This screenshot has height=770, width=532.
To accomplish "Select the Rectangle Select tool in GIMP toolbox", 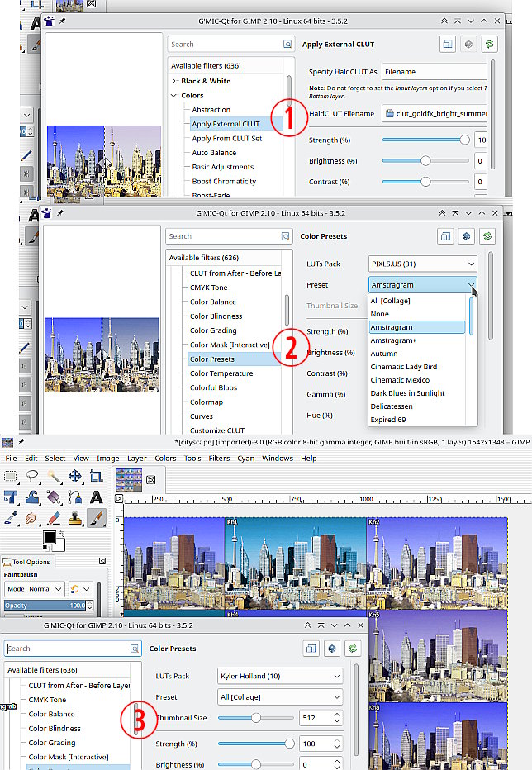I will [10, 476].
